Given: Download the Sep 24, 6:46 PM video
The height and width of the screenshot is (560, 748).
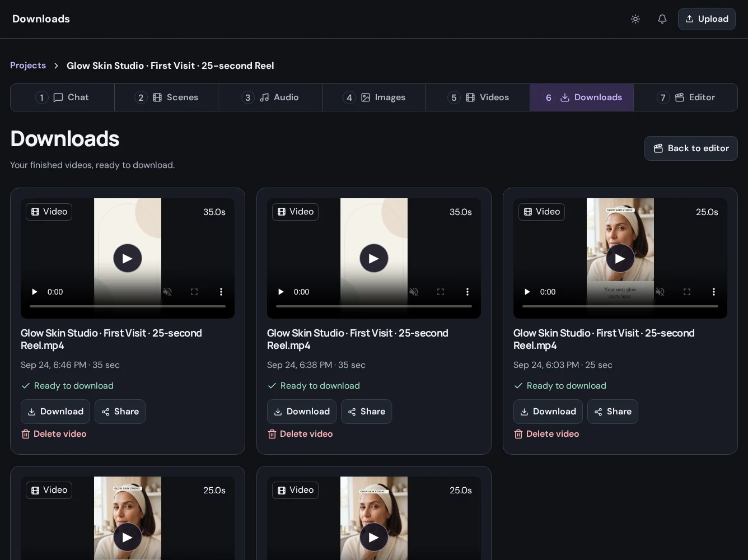Looking at the screenshot, I should point(55,412).
